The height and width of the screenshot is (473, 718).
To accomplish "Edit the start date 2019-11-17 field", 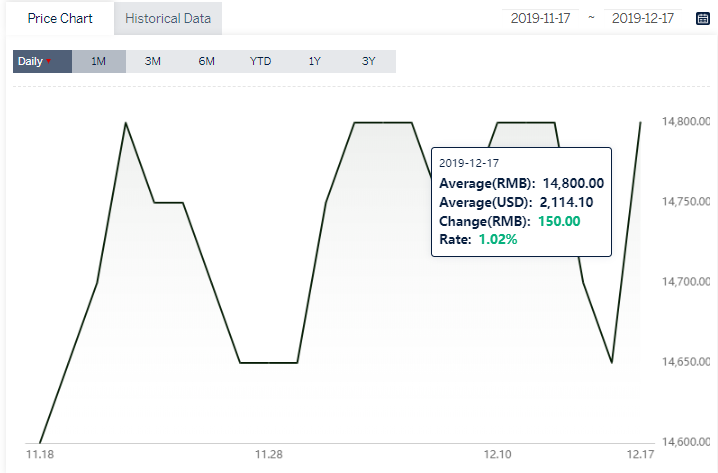I will coord(540,18).
